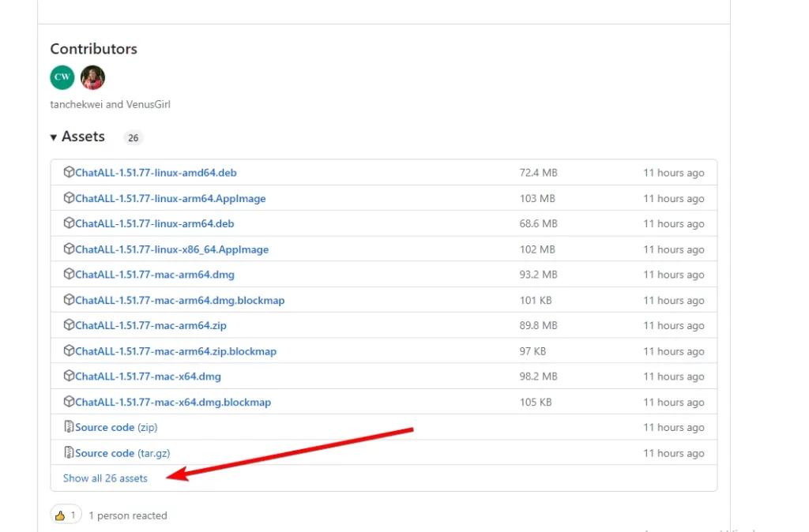The image size is (809, 532).
Task: Download ChatALL-1.51.77-mac-x64.dmg
Action: point(148,377)
